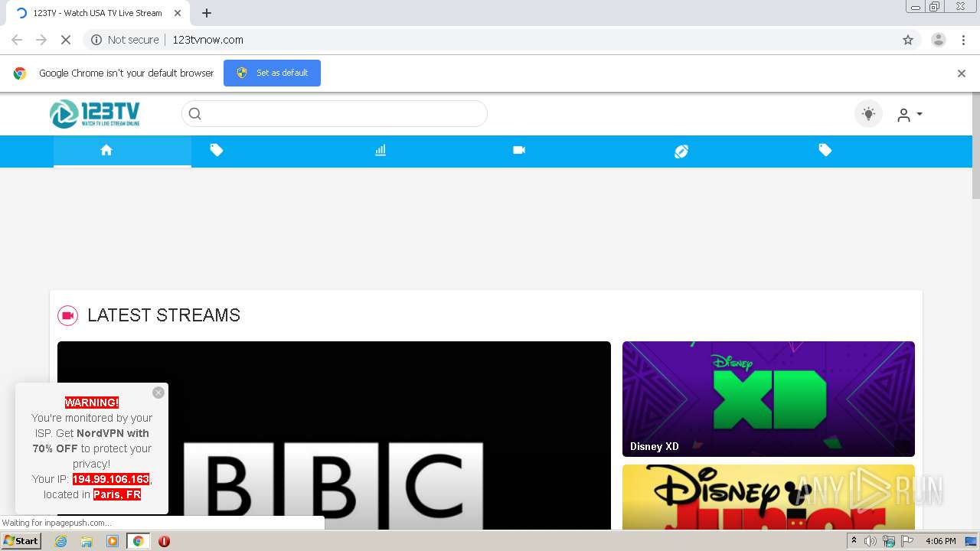Open the Windows Start menu
This screenshot has height=551, width=980.
(x=21, y=541)
